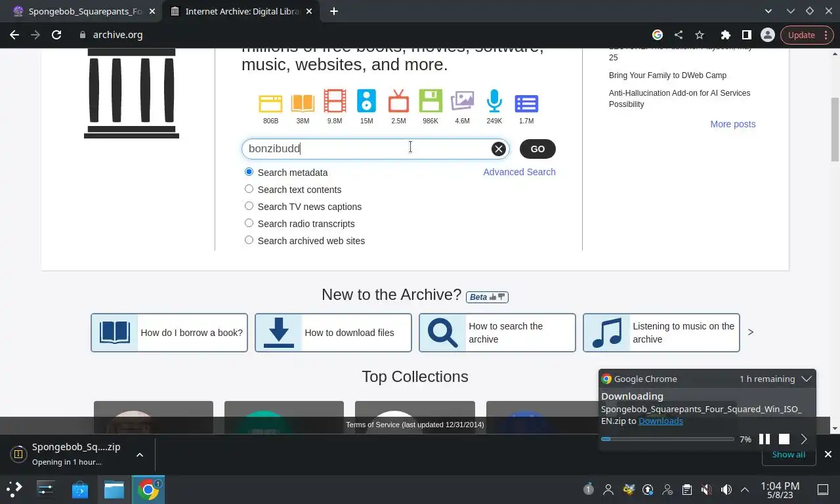Click the page vertical scrollbar
The image size is (840, 504).
click(x=835, y=128)
